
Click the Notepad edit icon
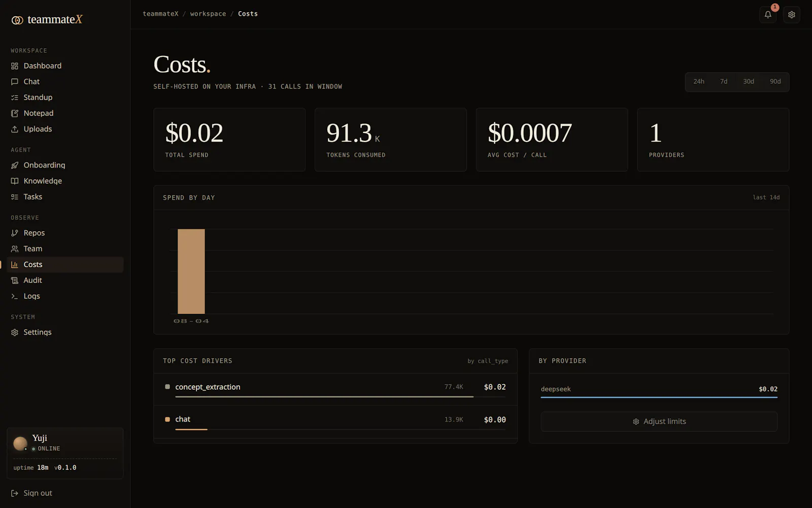[x=15, y=113]
